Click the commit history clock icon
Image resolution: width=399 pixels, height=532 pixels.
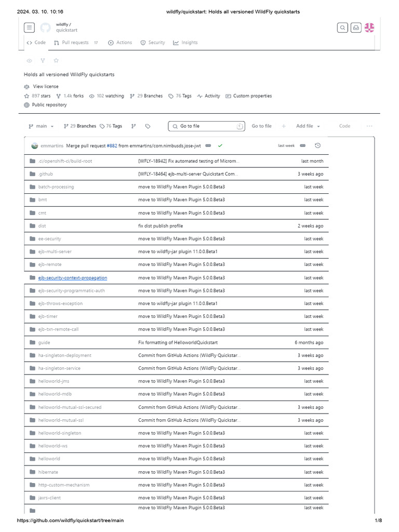317,145
